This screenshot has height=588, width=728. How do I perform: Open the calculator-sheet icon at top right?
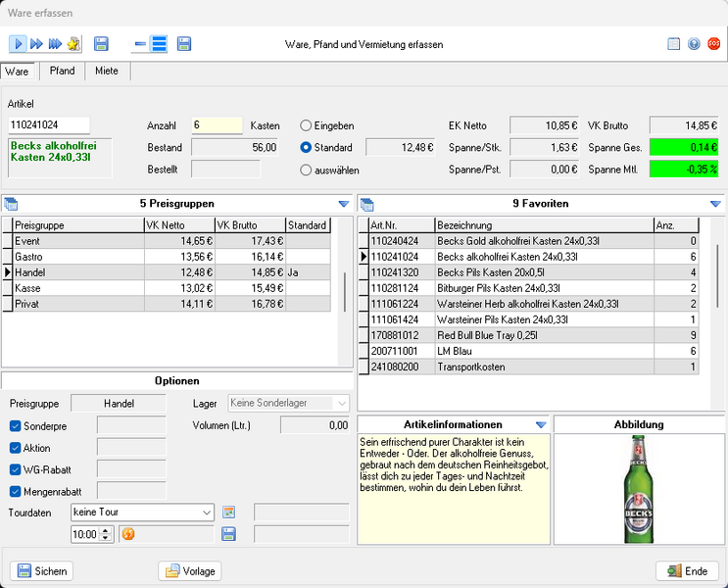[674, 44]
